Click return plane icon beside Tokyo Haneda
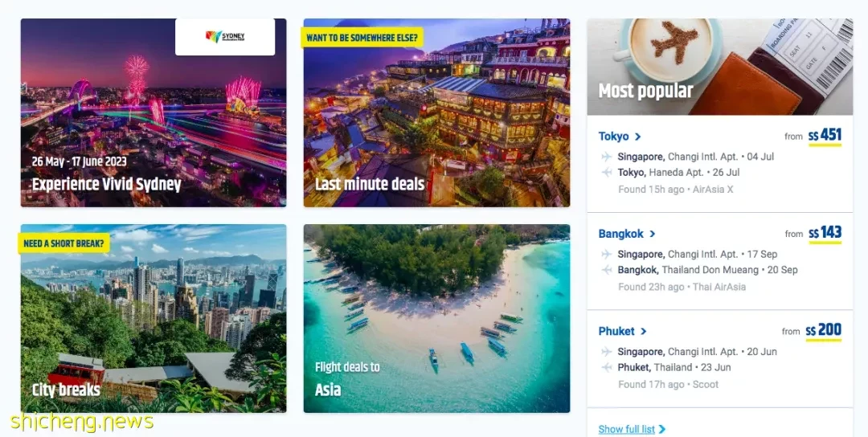The width and height of the screenshot is (868, 437). (x=607, y=173)
